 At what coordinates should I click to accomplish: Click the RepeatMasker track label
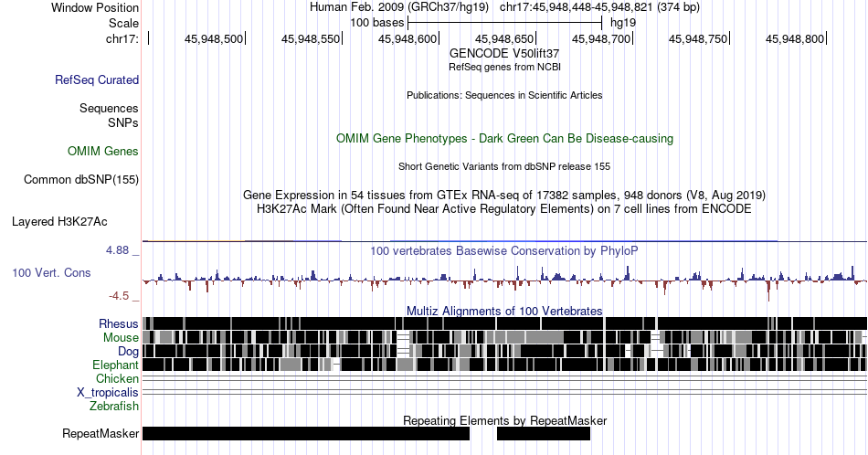coord(101,433)
